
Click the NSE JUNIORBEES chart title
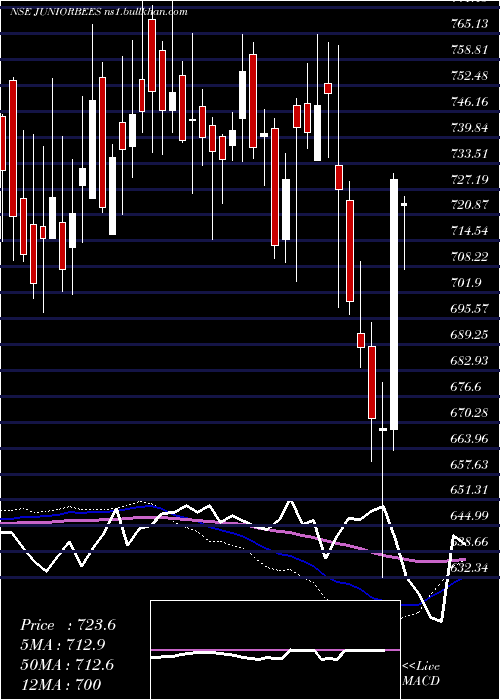pyautogui.click(x=98, y=12)
